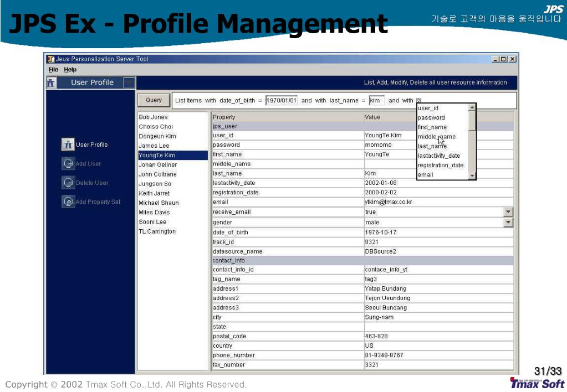This screenshot has height=392, width=567.
Task: Click the Delete User sidebar label
Action: tap(92, 183)
